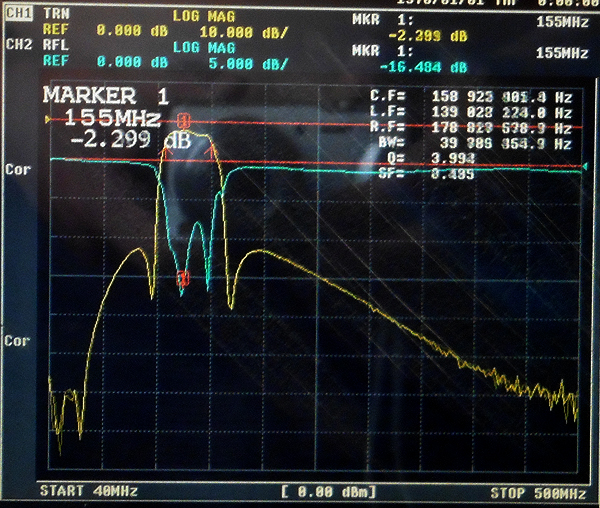
Task: Click the right red bandwidth cursor arrow
Action: pos(211,150)
